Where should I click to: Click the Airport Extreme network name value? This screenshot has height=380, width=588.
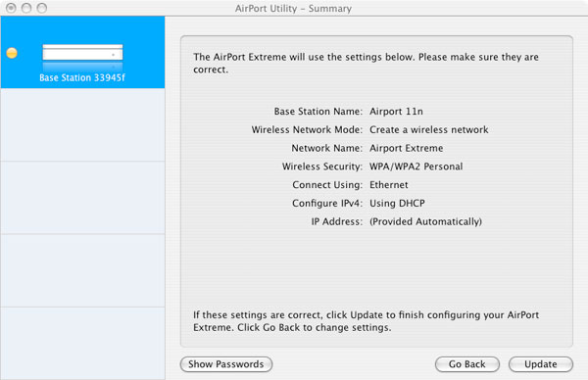(406, 148)
